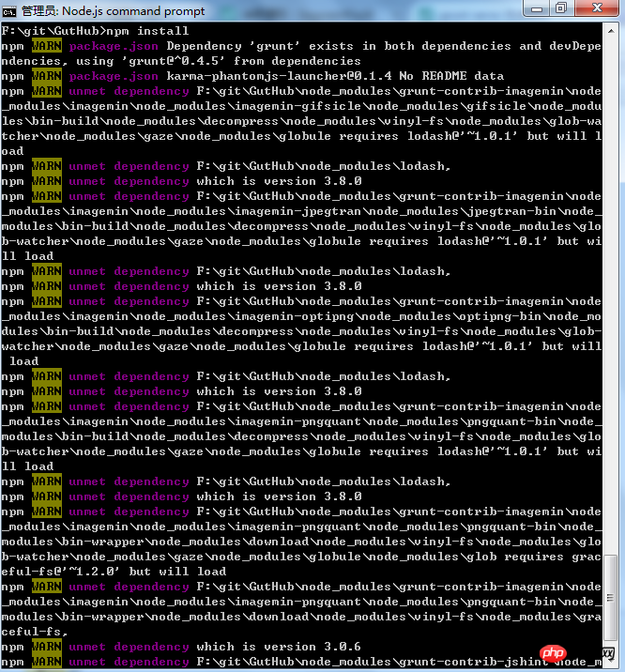Click the text "eful-fs@'~1.2.0' but will load"

click(x=114, y=572)
